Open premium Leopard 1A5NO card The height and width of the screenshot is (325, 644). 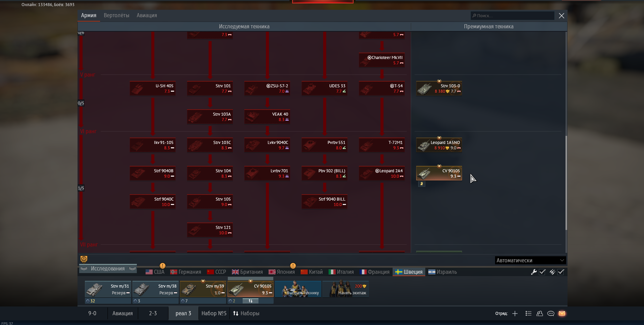click(439, 145)
